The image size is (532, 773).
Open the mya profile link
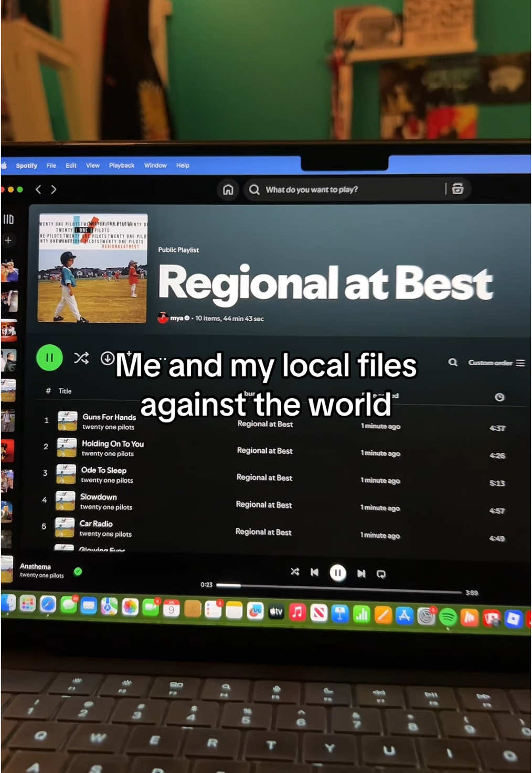tap(176, 318)
